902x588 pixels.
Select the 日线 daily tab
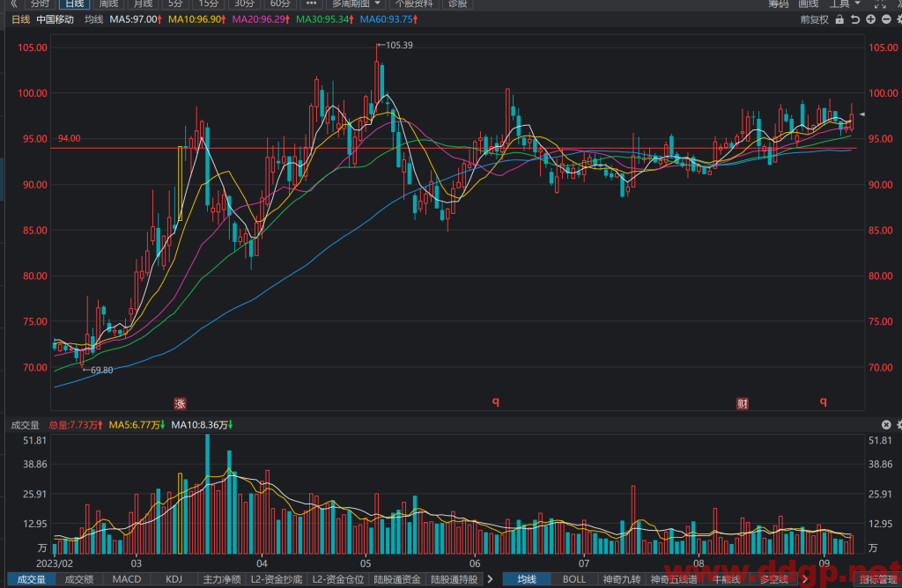[74, 4]
